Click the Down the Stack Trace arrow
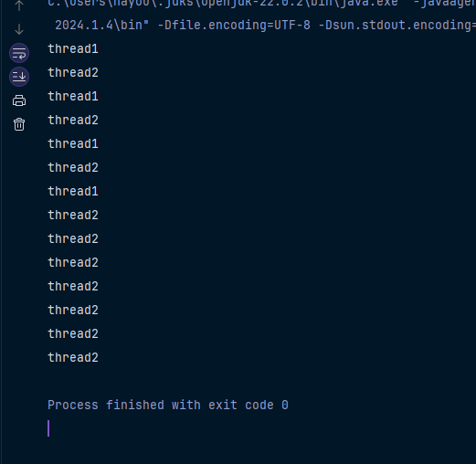 coord(19,29)
